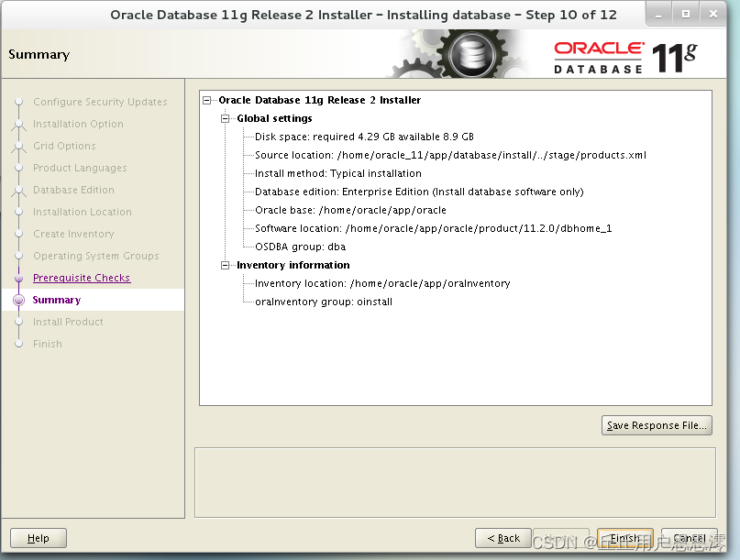Select Configure Security Updates step
This screenshot has height=560, width=740.
click(100, 102)
